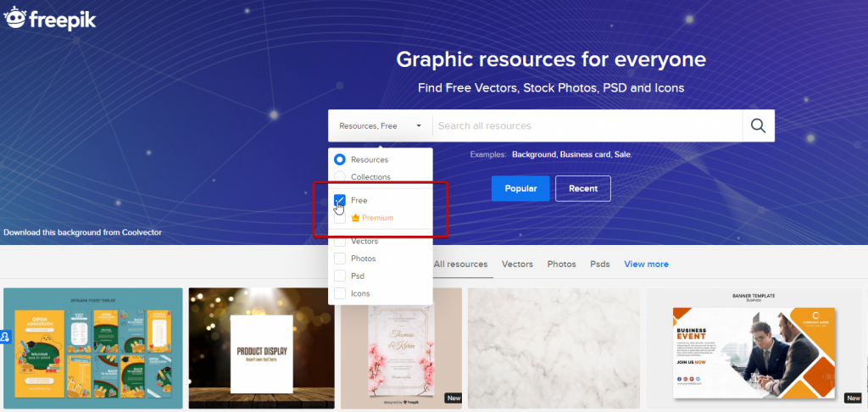Viewport: 868px width, 412px height.
Task: Collapse the Resources, Free dropdown
Action: (x=380, y=125)
